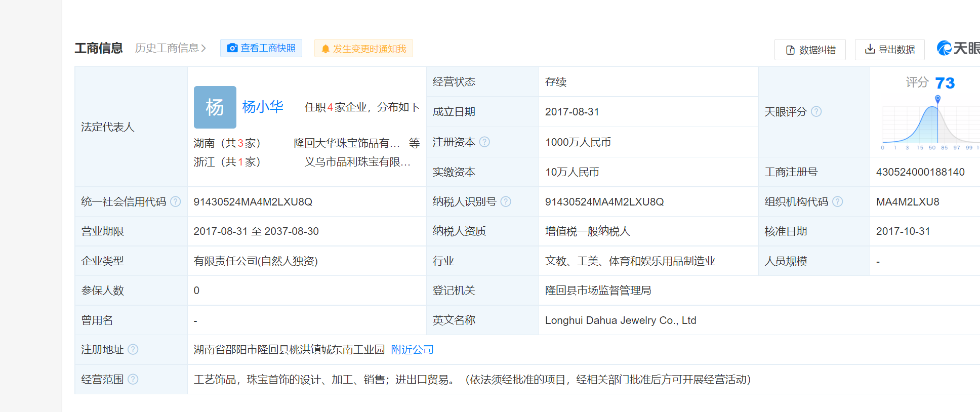Click 增值税一般纳税人 value

pyautogui.click(x=588, y=231)
